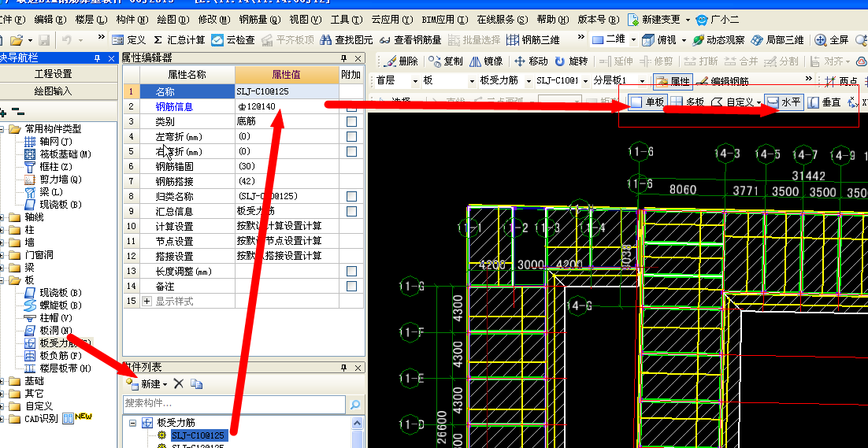The height and width of the screenshot is (448, 868).
Task: Show 钢筋三维 rebar 3D view
Action: tap(534, 40)
